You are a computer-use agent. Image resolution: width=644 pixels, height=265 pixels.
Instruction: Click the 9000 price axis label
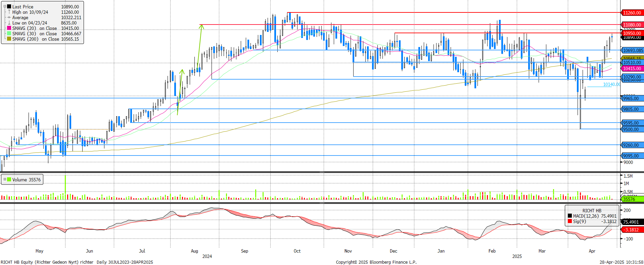tap(628, 162)
